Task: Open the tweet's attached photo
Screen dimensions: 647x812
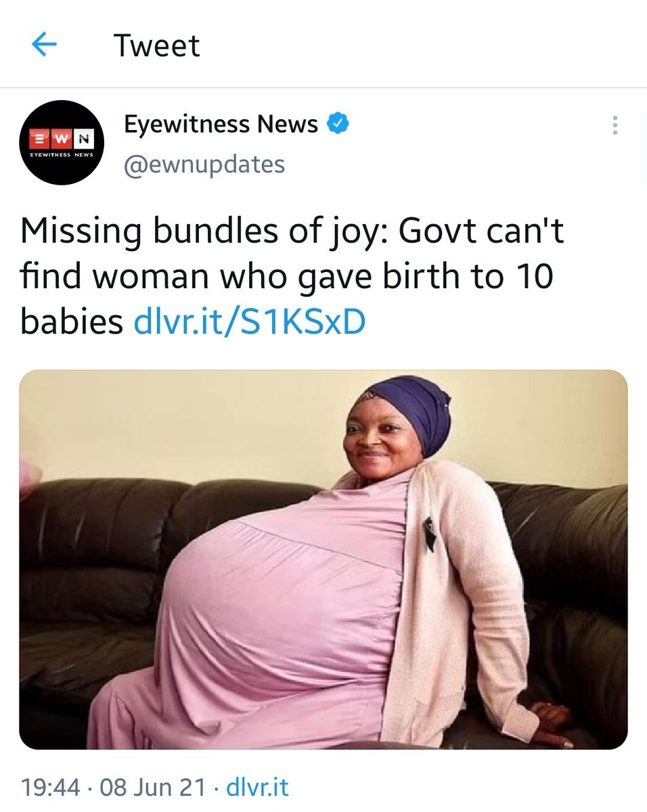Action: pos(323,560)
